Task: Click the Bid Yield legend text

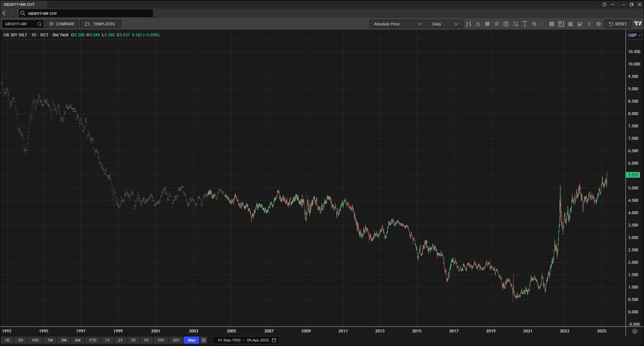Action: click(61, 35)
